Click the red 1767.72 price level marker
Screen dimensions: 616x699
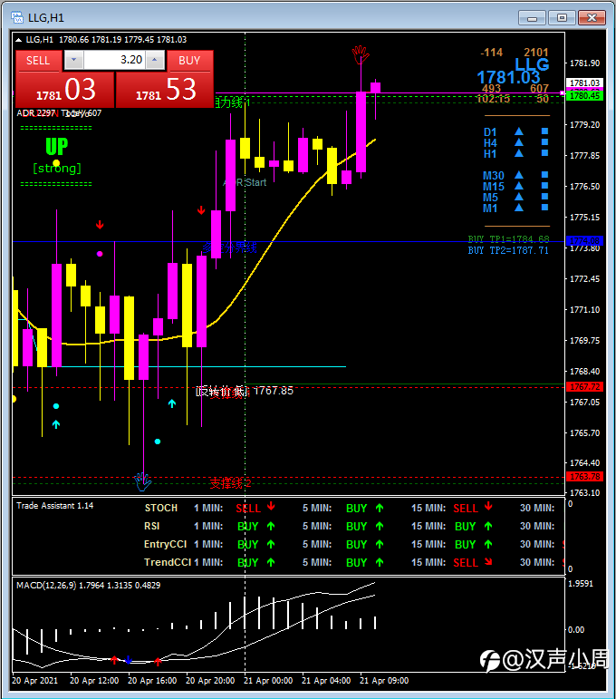[x=584, y=387]
